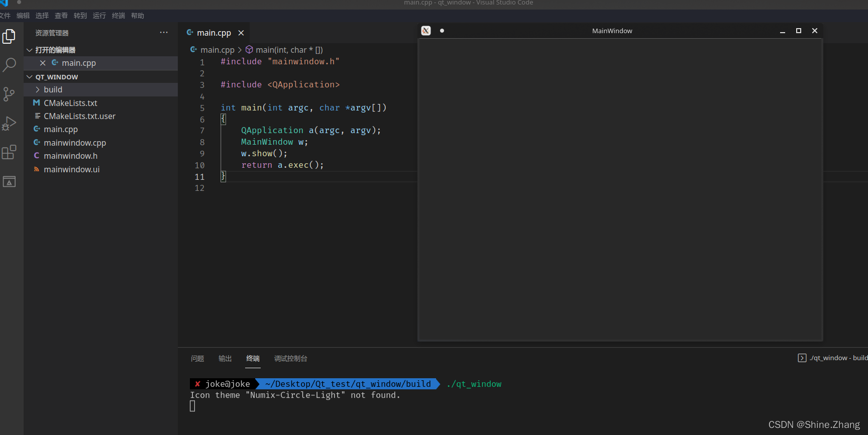
Task: Maximize the MainWindow window
Action: tap(799, 31)
